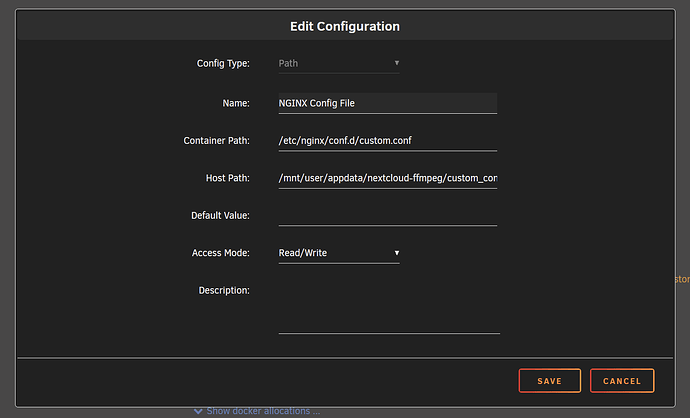The image size is (690, 418).
Task: Click the Host Path label
Action: tap(226, 178)
